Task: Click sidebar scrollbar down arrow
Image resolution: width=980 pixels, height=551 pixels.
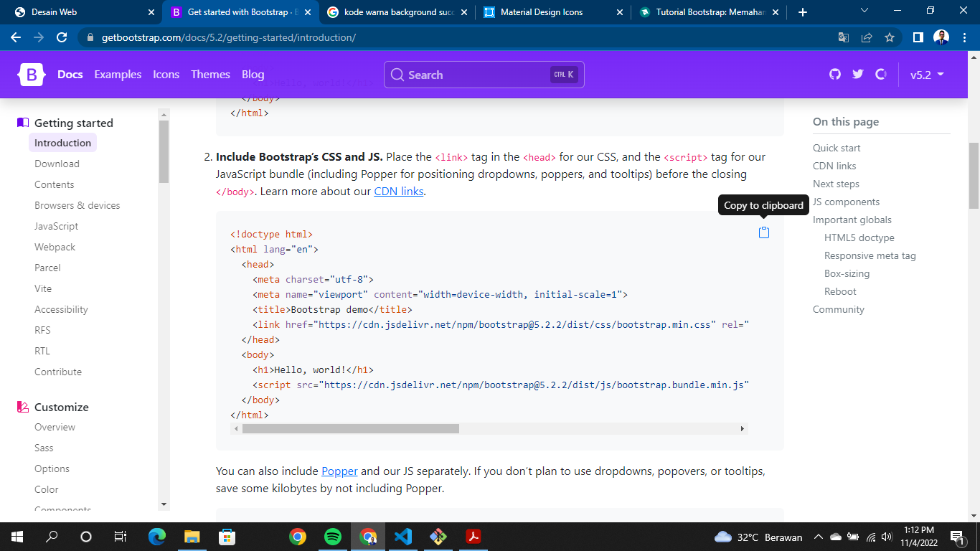Action: 164,504
